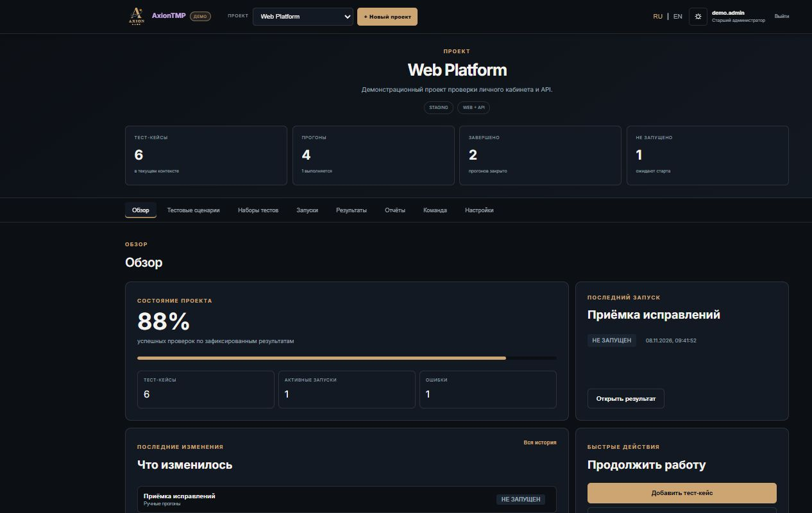Click the ДЕМО badge

[x=200, y=17]
